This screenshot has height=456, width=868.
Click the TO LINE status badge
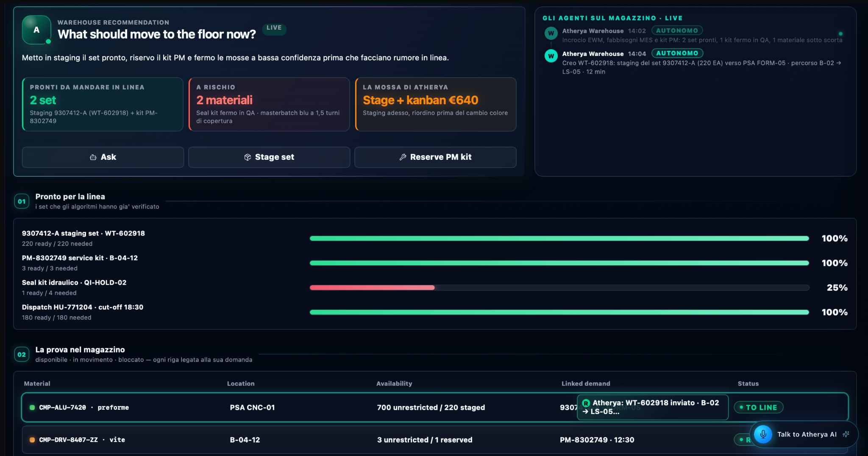coord(758,408)
